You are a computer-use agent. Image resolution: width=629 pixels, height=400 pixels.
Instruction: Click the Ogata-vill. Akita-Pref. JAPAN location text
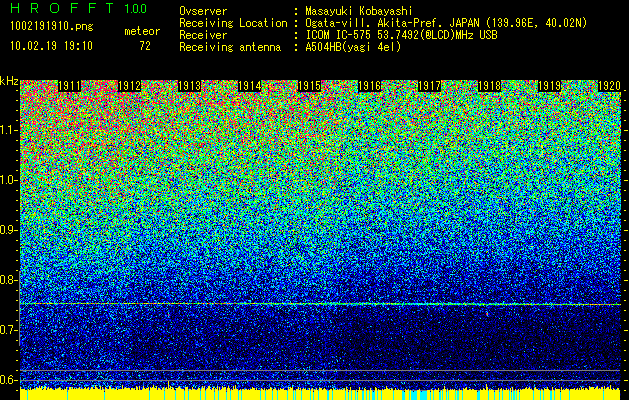[x=446, y=23]
